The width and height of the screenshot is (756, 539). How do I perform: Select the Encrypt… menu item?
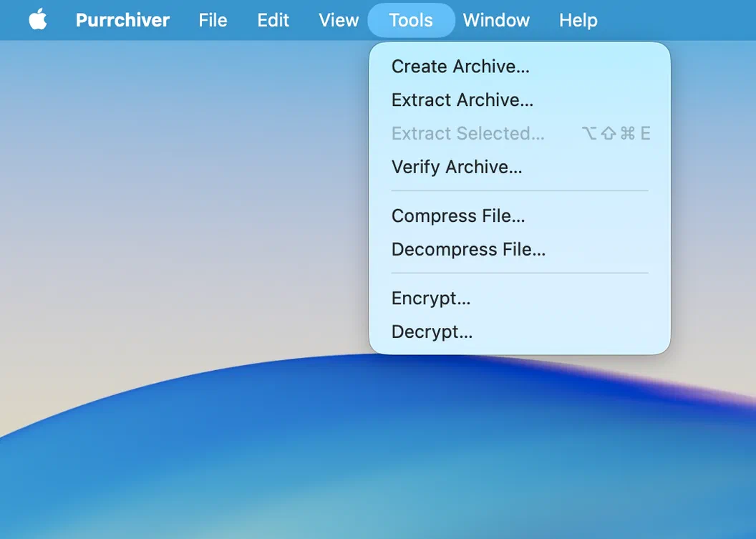[x=520, y=298]
